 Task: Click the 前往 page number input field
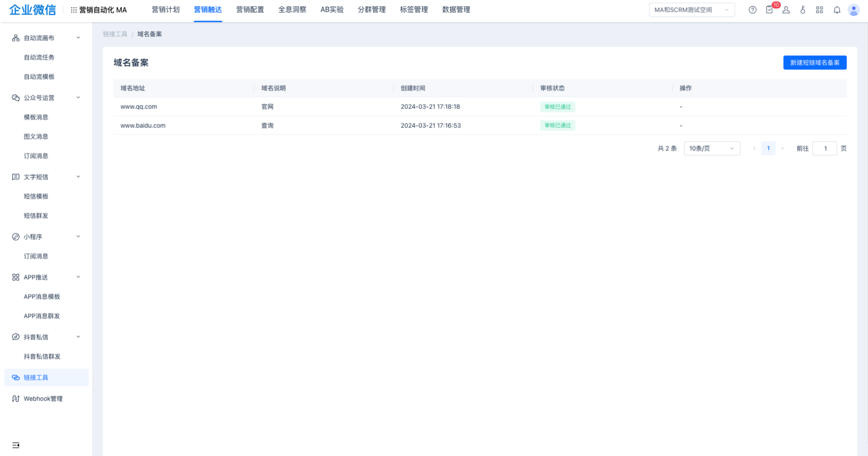click(x=825, y=148)
